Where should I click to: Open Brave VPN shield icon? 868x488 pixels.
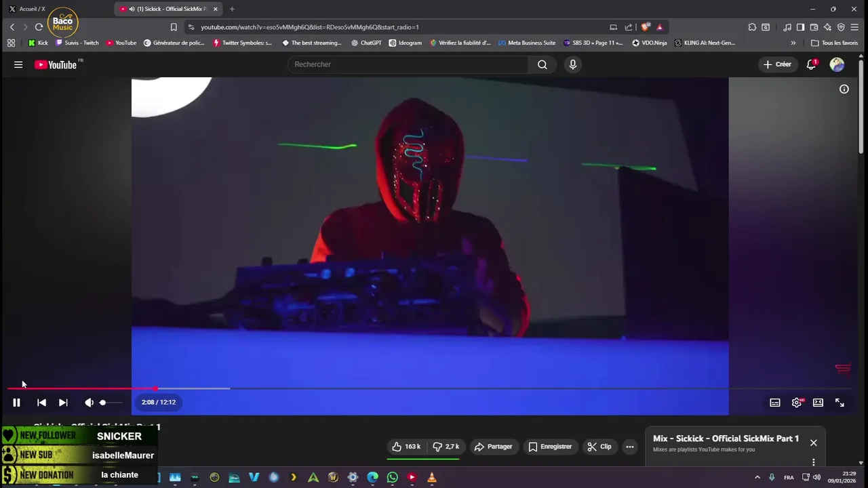pos(841,27)
